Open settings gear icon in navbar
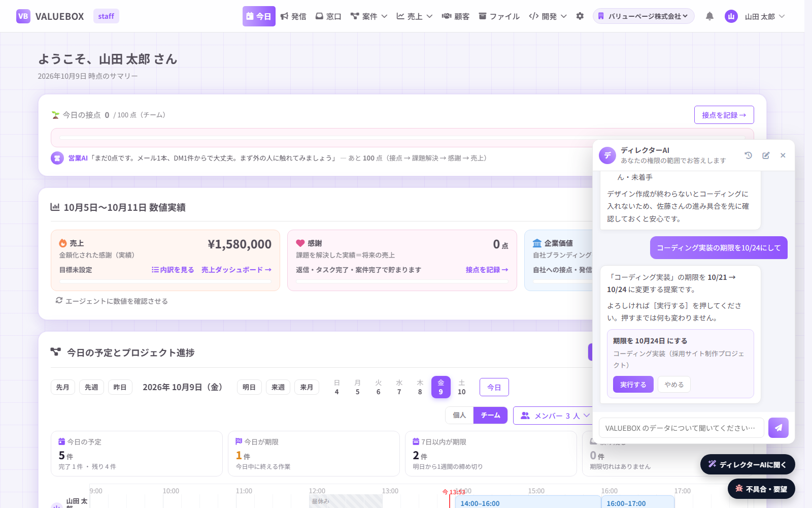Image resolution: width=812 pixels, height=508 pixels. pyautogui.click(x=580, y=16)
